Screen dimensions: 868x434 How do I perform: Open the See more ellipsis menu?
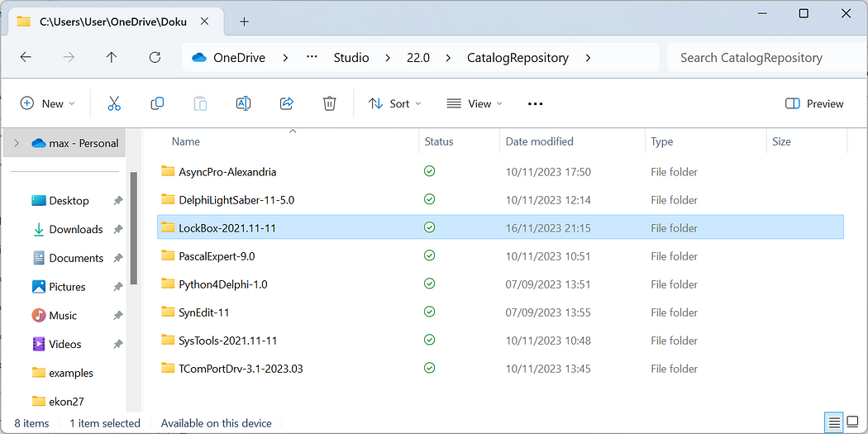coord(535,103)
